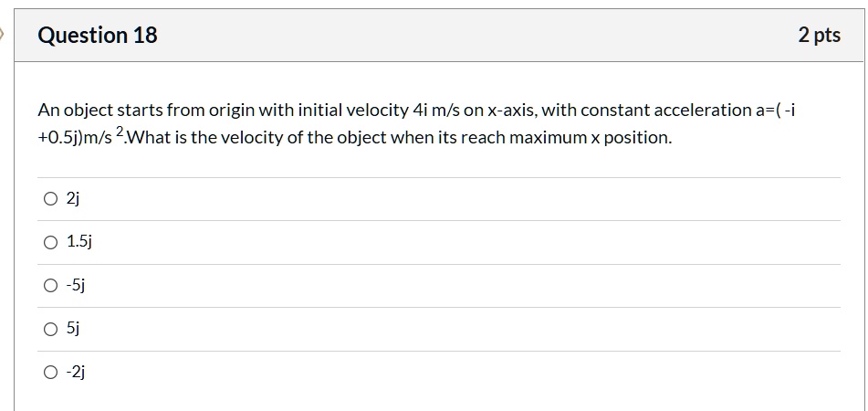Screen dimensions: 868x411
Task: Click the "2 pts" points label
Action: (x=819, y=36)
